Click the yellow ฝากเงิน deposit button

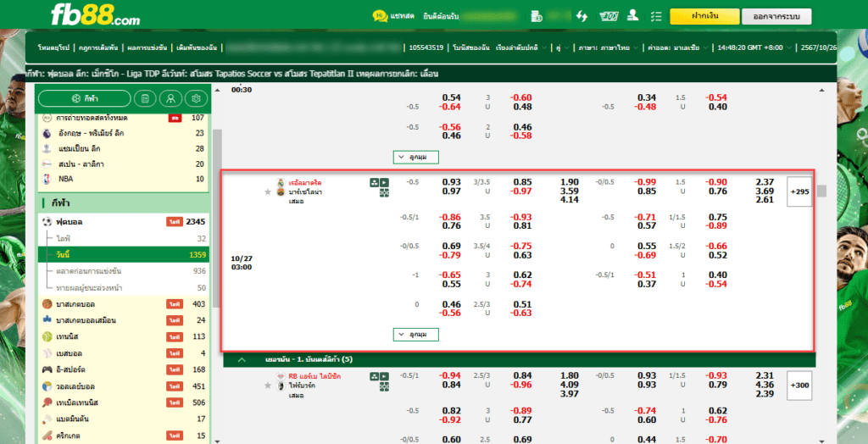704,16
